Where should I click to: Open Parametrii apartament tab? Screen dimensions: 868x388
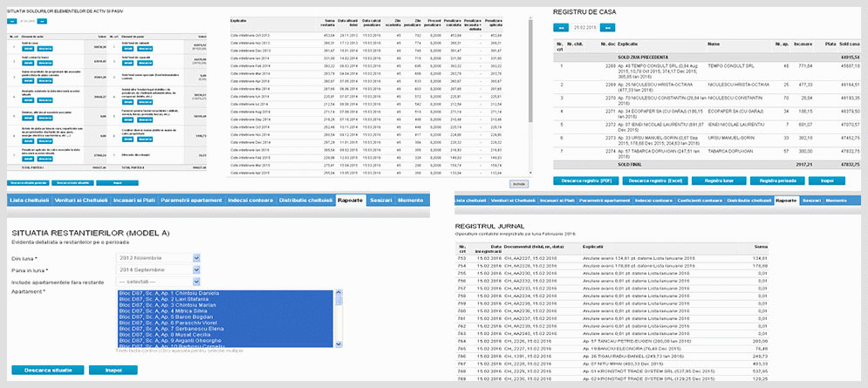pos(191,201)
